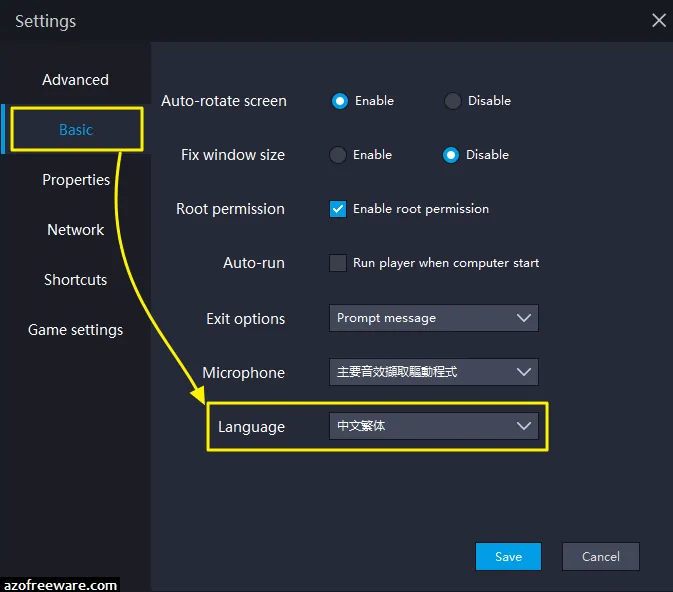Disable auto-rotate screen radio button
673x592 pixels.
[452, 101]
